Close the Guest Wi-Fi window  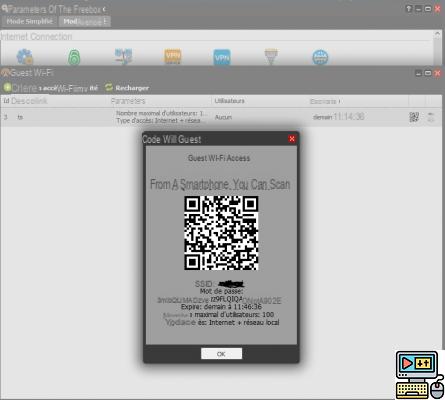(438, 73)
